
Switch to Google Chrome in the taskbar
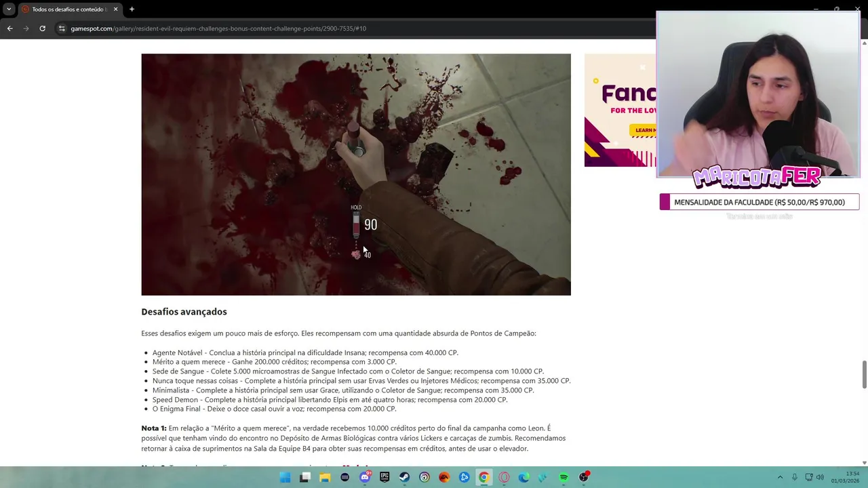coord(484,477)
